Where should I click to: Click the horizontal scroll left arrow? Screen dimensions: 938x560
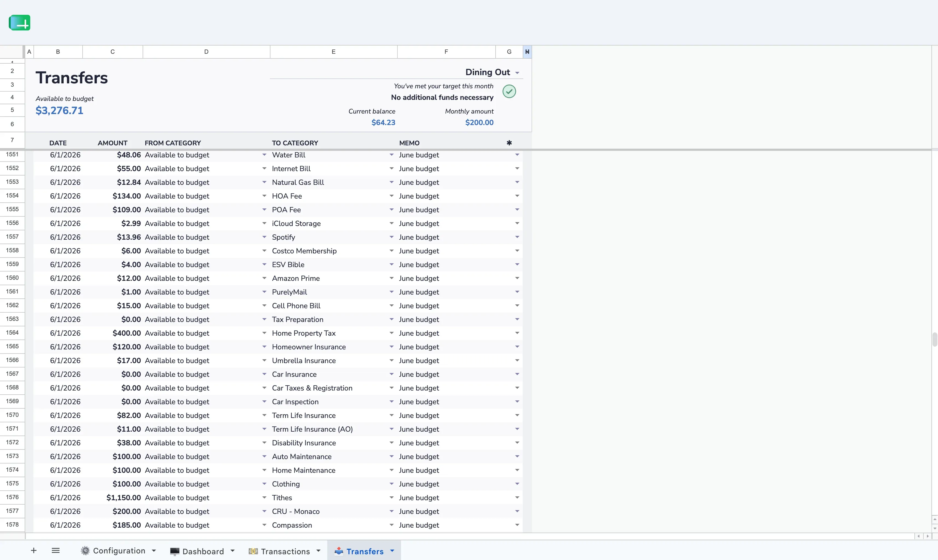918,536
